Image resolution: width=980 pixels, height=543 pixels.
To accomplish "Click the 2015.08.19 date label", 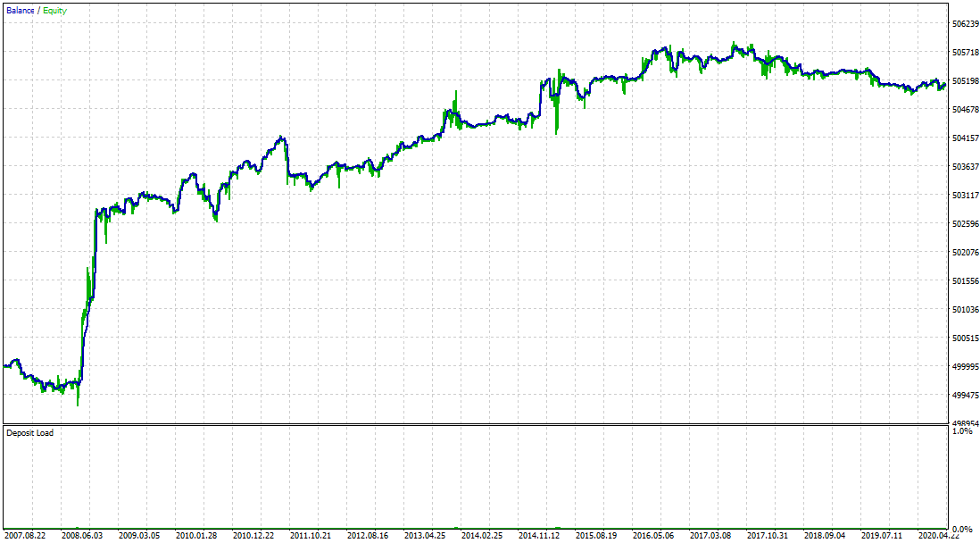I will [596, 536].
